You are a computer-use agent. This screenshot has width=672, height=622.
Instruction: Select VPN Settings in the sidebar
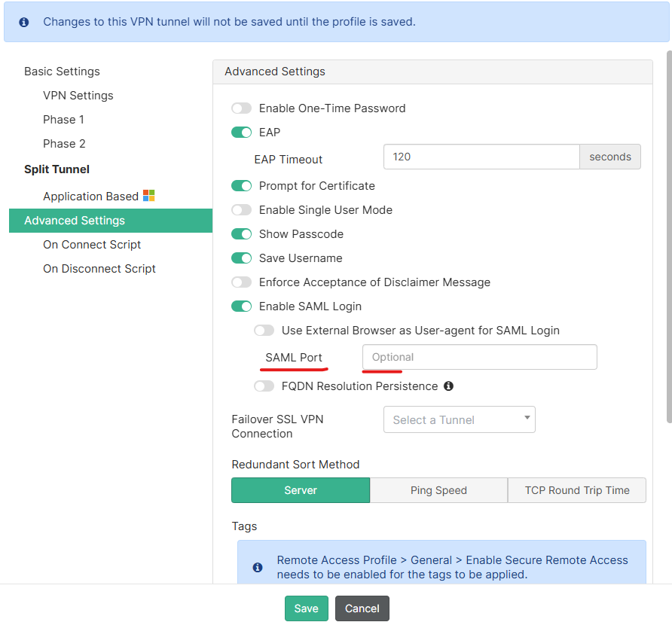pyautogui.click(x=78, y=96)
